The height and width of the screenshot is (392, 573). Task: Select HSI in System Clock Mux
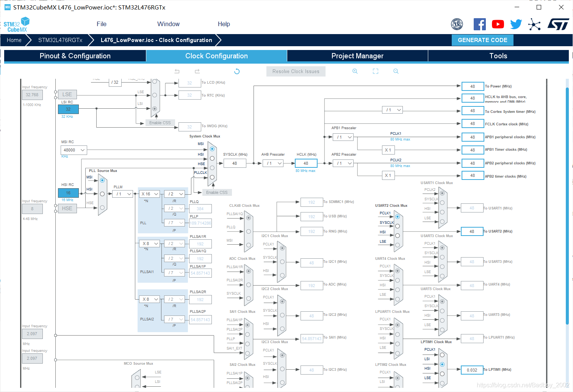tap(212, 158)
